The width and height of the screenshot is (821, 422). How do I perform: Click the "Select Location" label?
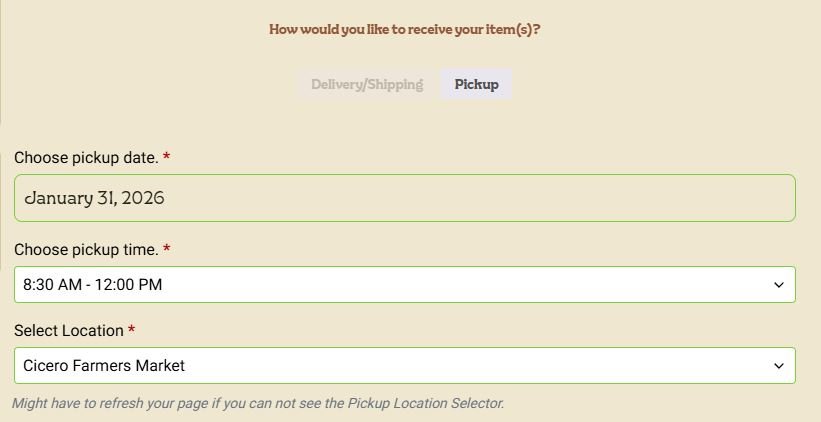pyautogui.click(x=69, y=330)
